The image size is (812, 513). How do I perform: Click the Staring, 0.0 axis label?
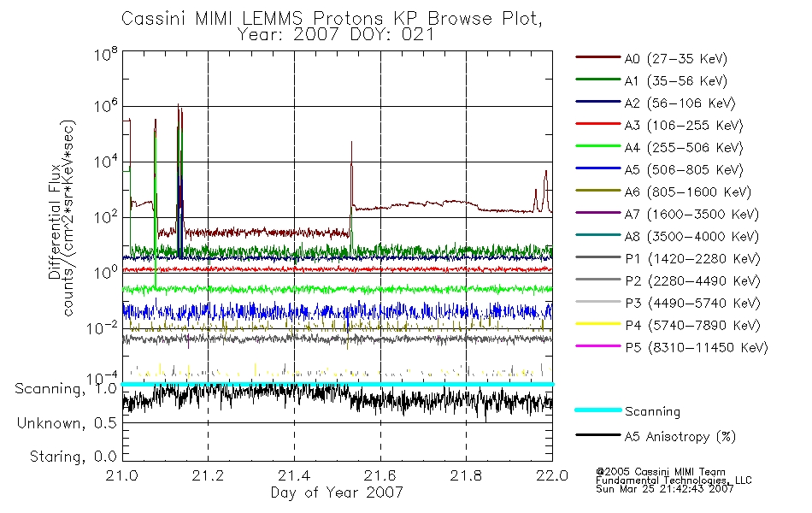(x=73, y=457)
